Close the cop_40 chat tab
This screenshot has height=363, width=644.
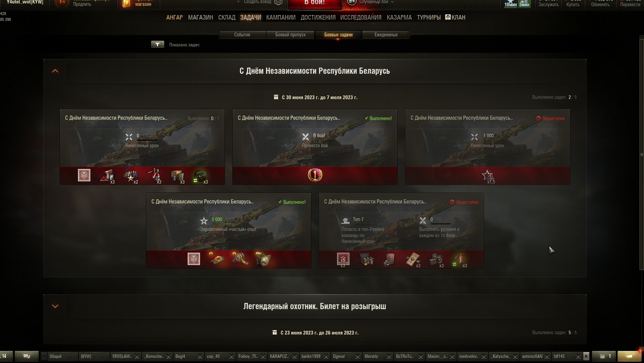pyautogui.click(x=231, y=356)
